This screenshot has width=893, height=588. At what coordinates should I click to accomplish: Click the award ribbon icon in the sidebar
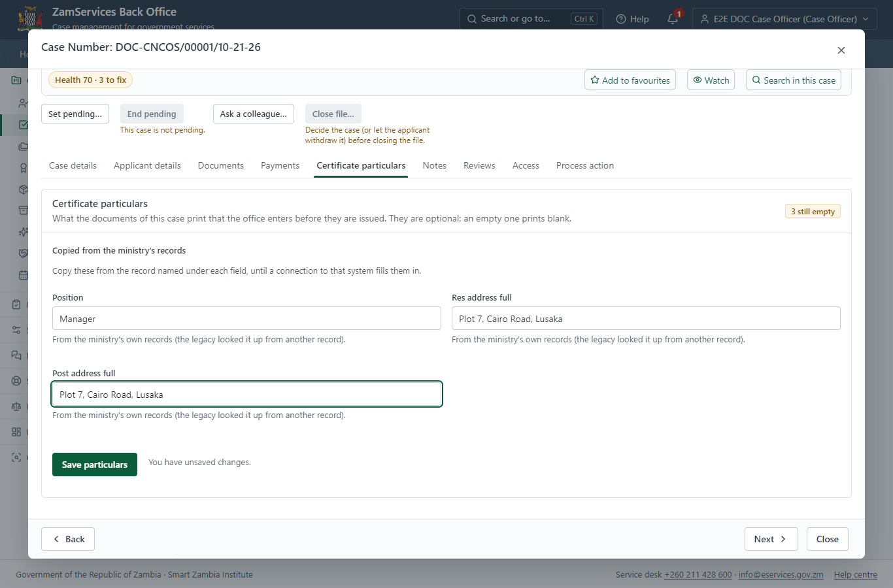click(24, 168)
